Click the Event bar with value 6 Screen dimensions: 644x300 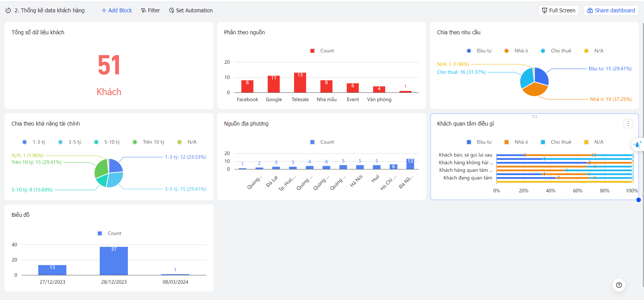point(353,88)
